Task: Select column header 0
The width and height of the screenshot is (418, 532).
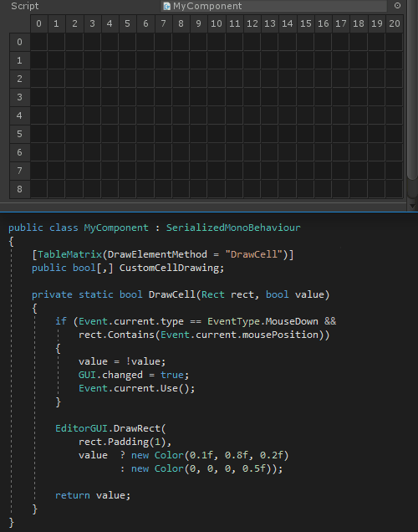Action: (x=39, y=23)
